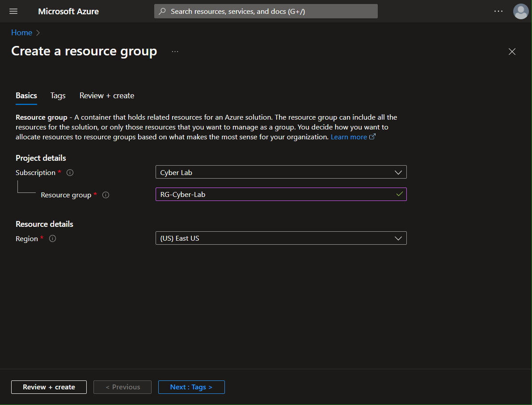Focus the search resources input field
The image size is (532, 405).
pyautogui.click(x=266, y=11)
